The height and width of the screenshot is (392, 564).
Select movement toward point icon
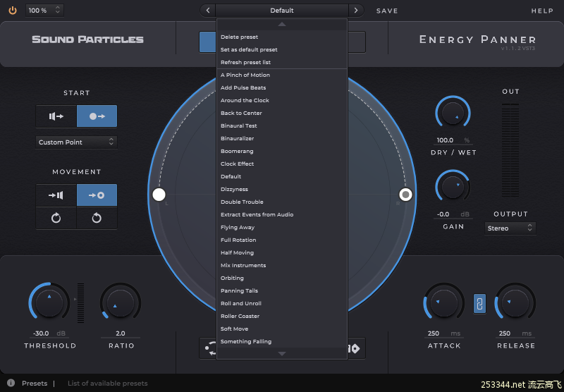97,195
